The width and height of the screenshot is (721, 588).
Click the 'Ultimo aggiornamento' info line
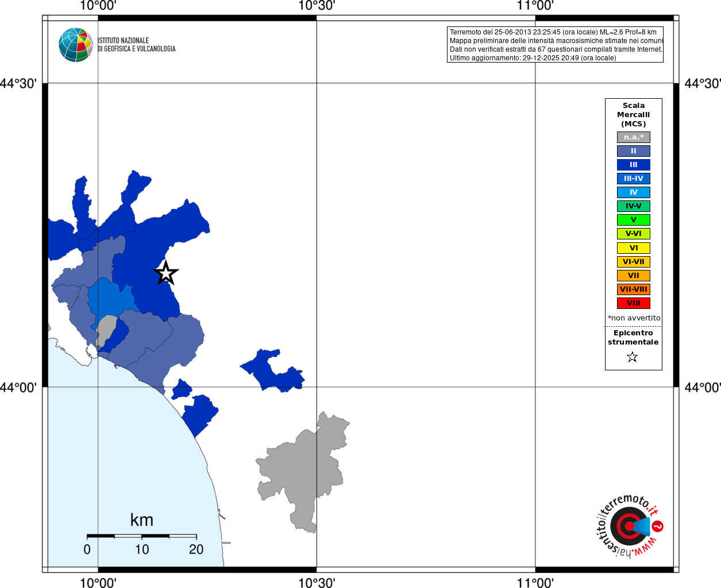pyautogui.click(x=533, y=58)
